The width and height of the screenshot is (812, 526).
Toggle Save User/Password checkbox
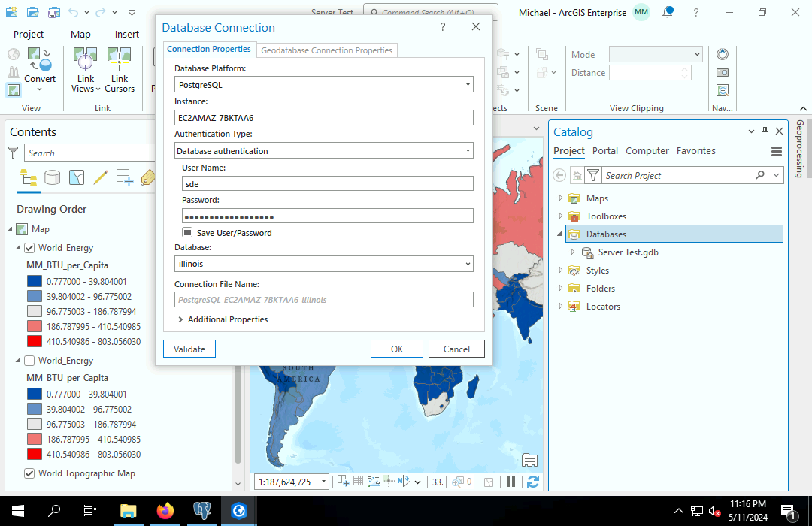click(x=187, y=232)
